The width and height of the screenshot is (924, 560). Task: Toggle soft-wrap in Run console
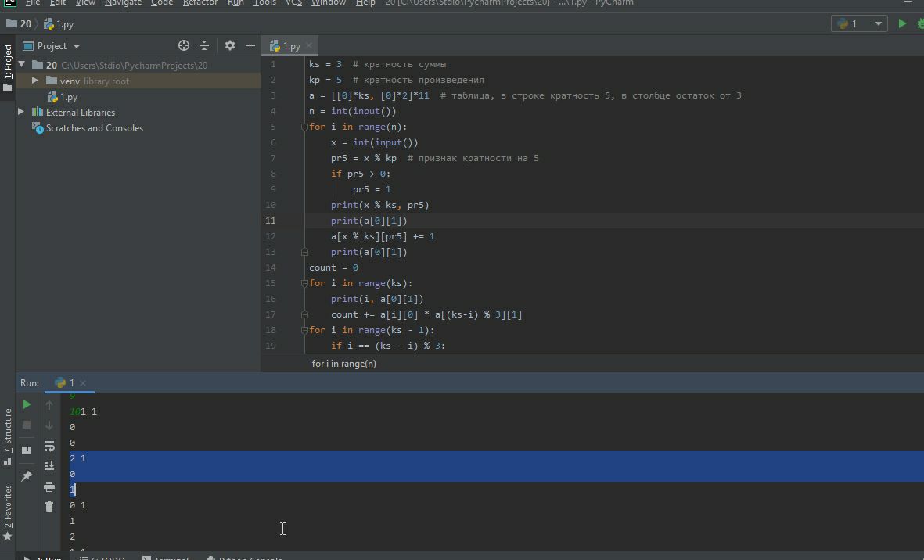pos(49,446)
